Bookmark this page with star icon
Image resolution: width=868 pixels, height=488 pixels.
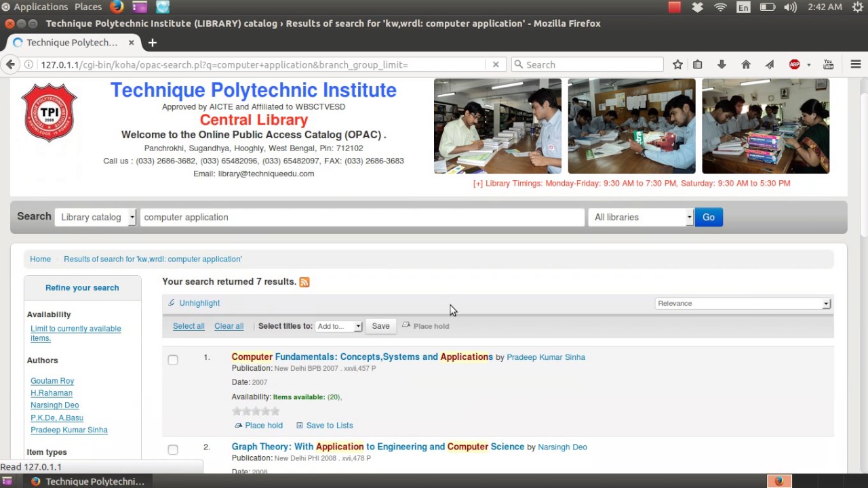pyautogui.click(x=677, y=64)
